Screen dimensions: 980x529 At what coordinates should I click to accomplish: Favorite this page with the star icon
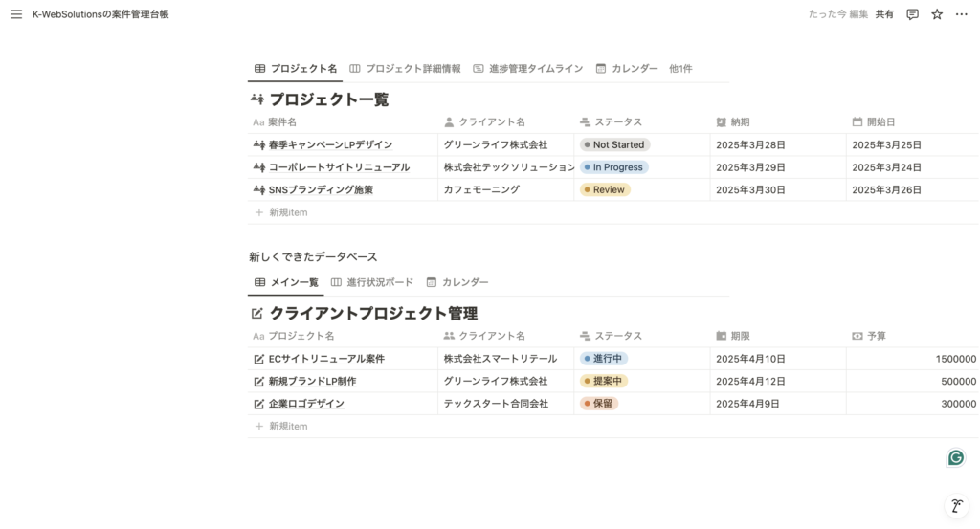[937, 14]
